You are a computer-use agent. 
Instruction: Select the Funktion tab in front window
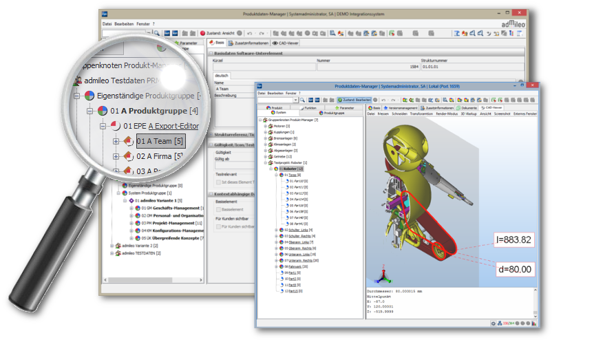(x=308, y=108)
